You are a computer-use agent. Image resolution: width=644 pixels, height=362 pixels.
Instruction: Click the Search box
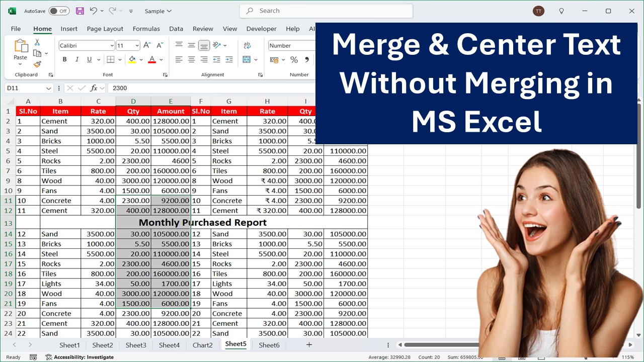point(326,11)
